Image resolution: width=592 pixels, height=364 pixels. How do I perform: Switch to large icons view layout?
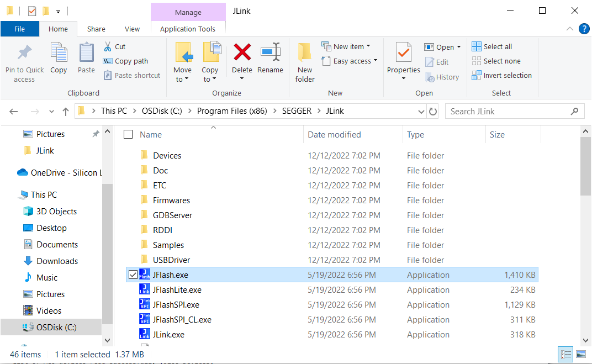point(581,355)
